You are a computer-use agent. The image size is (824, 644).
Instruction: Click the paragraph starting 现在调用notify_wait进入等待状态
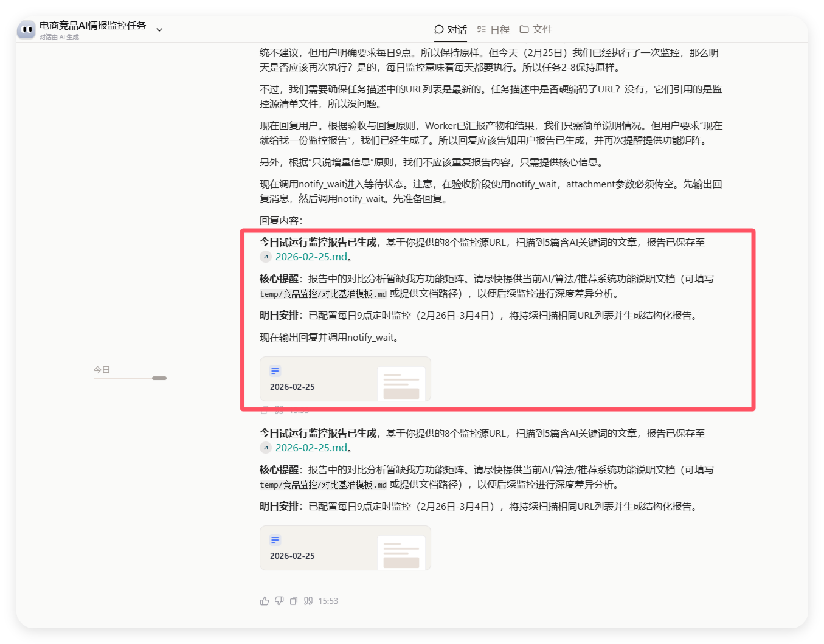491,191
